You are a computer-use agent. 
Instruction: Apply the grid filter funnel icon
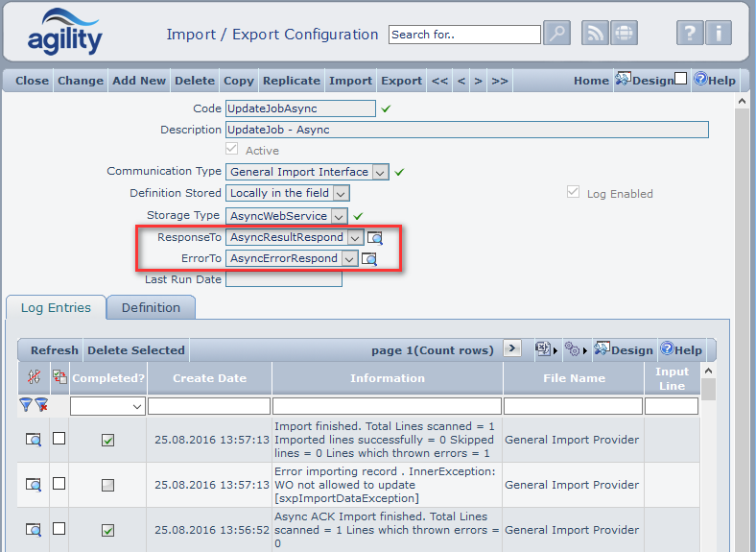(26, 404)
